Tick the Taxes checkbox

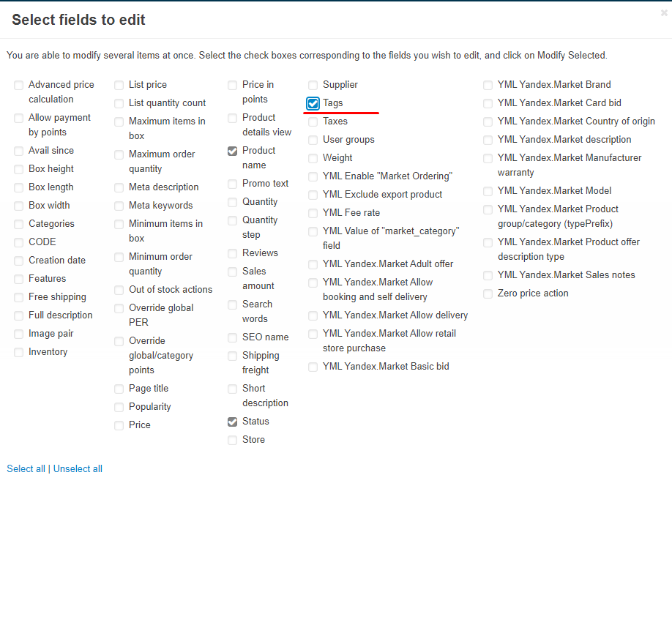point(313,121)
